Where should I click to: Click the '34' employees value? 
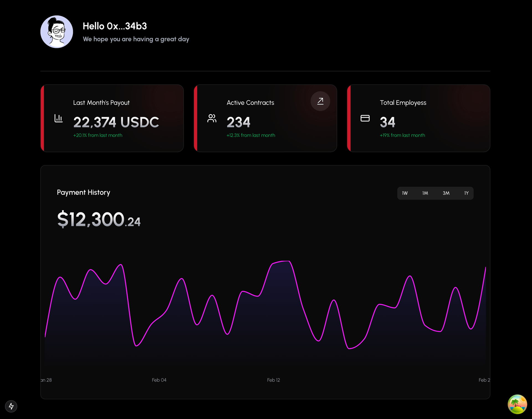click(387, 122)
